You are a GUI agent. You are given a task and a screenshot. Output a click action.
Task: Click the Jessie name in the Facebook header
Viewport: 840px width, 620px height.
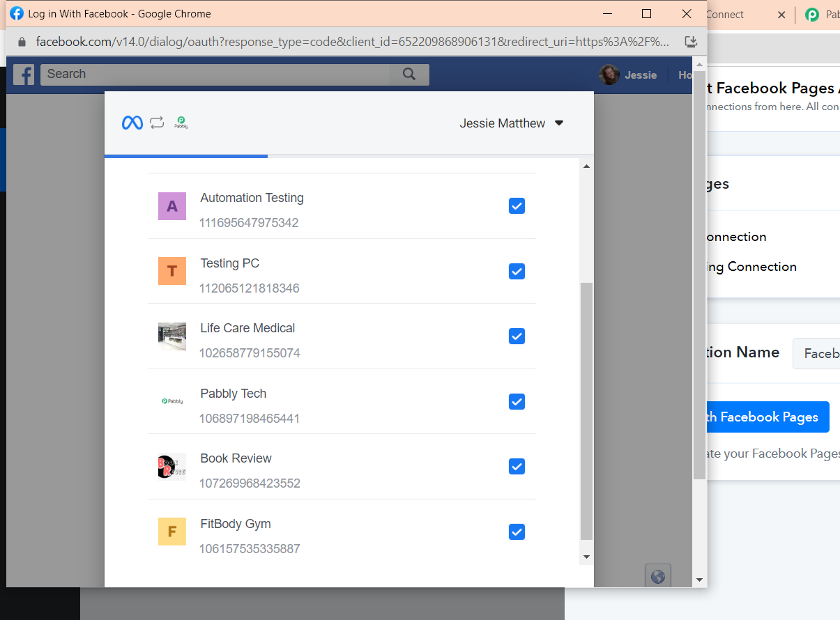click(x=641, y=75)
